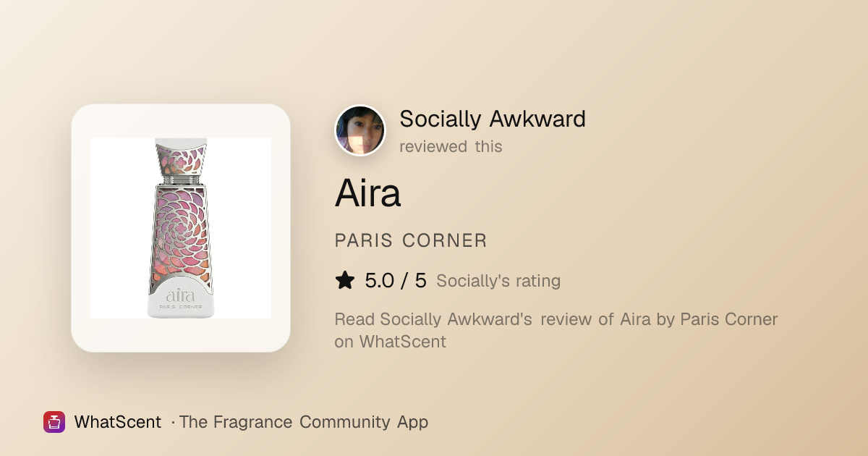Click the 'Read Socially Awkward's review' description

click(x=556, y=319)
